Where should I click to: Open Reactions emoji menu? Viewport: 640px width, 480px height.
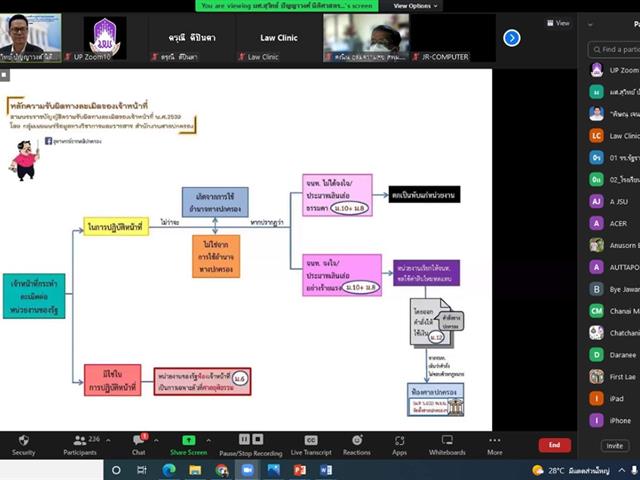click(357, 440)
